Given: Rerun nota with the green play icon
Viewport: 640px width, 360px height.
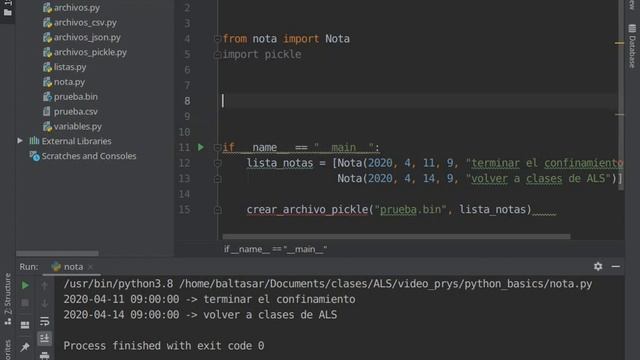Looking at the screenshot, I should [25, 285].
